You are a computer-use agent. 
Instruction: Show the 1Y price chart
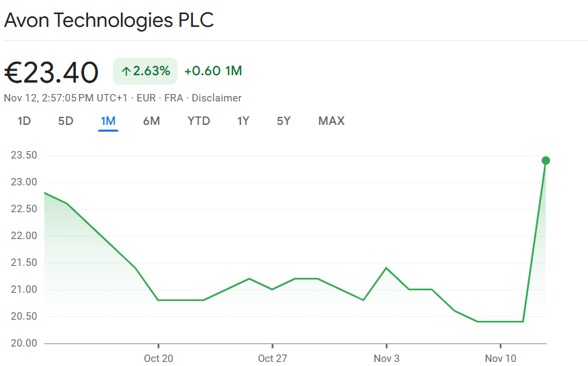pos(243,121)
